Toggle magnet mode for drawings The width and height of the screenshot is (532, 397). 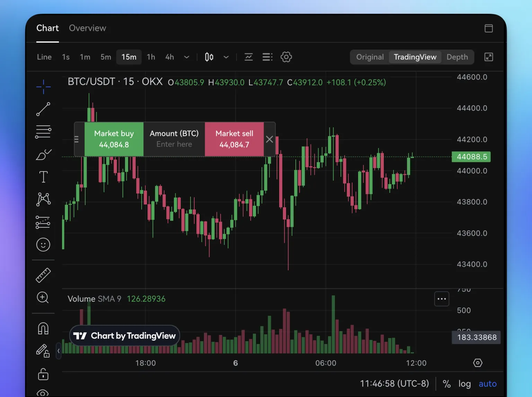tap(43, 328)
